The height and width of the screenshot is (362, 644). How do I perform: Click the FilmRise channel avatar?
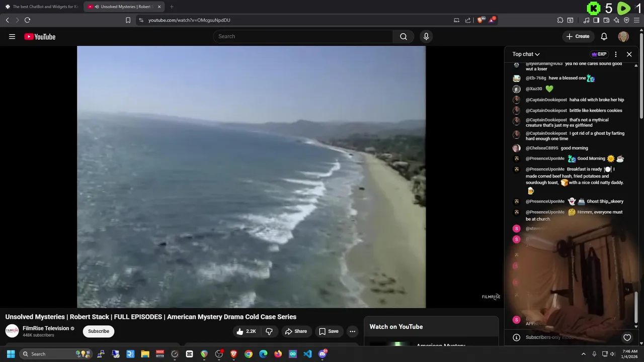pyautogui.click(x=12, y=331)
